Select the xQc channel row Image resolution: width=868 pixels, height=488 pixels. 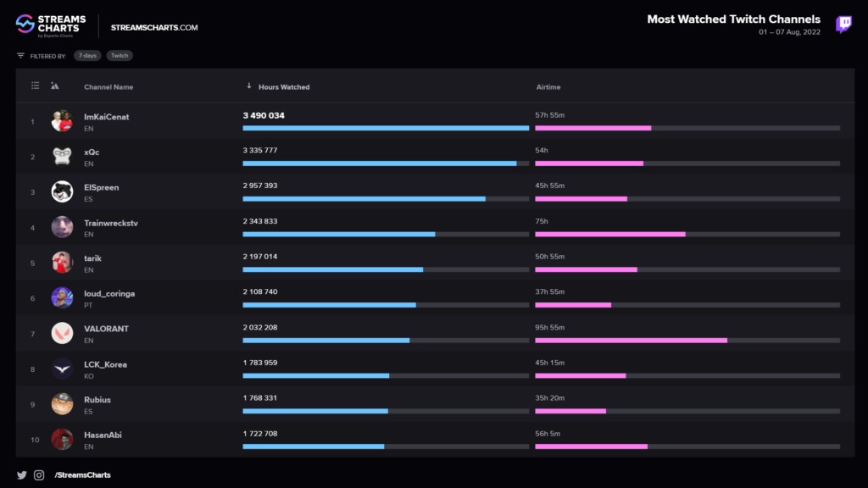(x=435, y=157)
